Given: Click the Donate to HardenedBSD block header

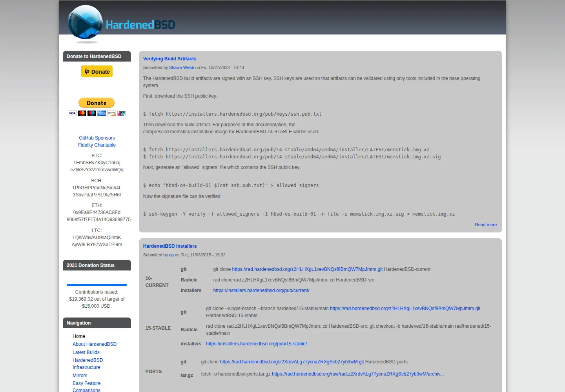Looking at the screenshot, I should click(97, 56).
